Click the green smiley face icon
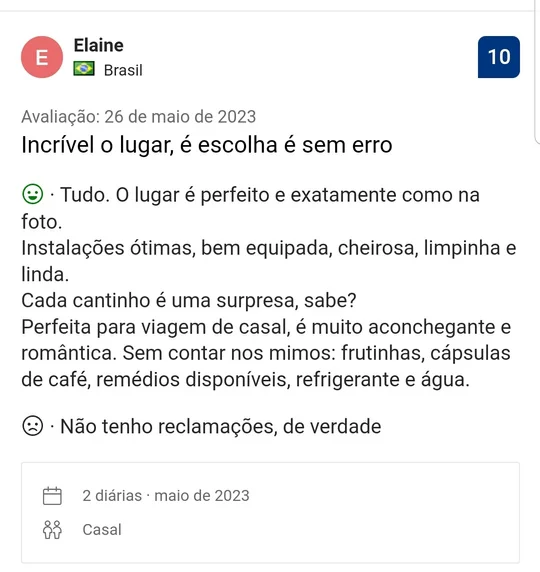Image resolution: width=540 pixels, height=572 pixels. coord(33,194)
